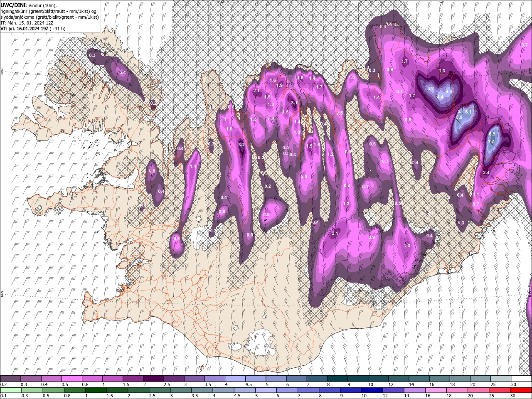Screen dimensions: 532x399
Task: Click the "6.9" snowfall value on the map
Action: click(493, 134)
